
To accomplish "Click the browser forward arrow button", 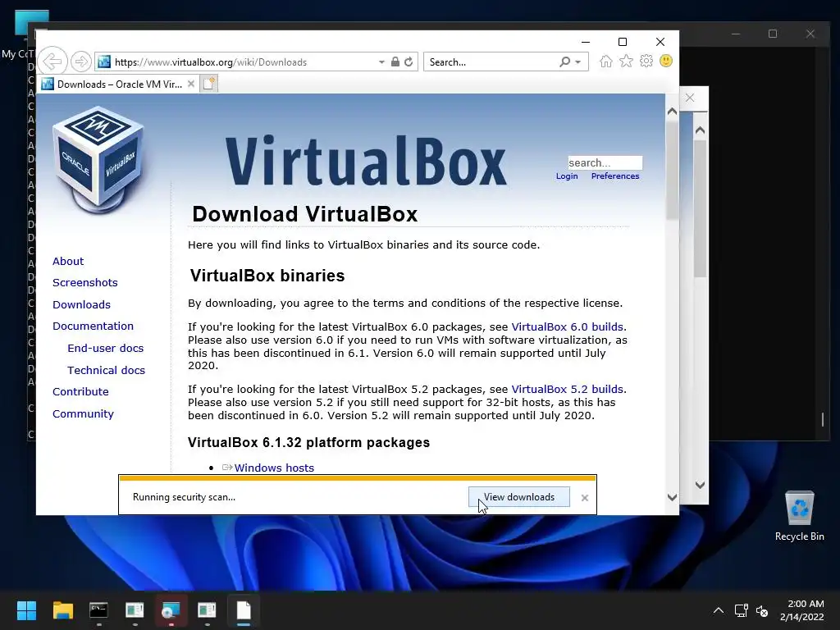I will pyautogui.click(x=81, y=62).
